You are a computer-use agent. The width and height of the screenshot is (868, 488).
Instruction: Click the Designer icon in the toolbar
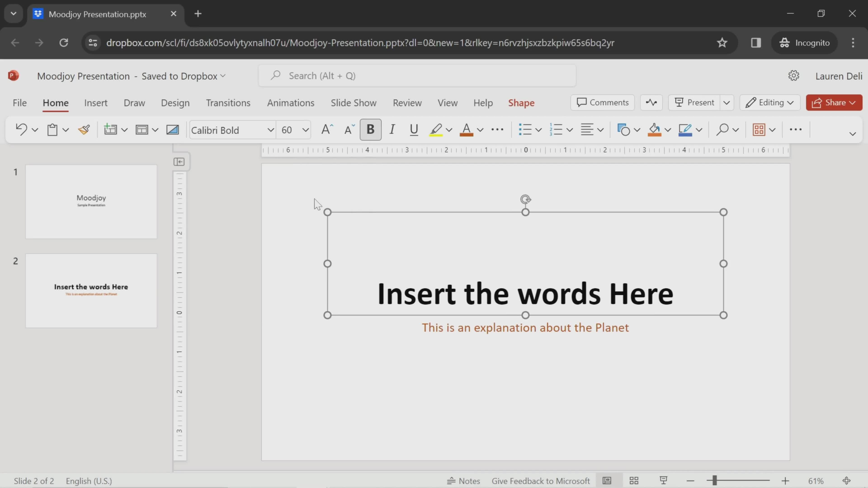click(172, 130)
